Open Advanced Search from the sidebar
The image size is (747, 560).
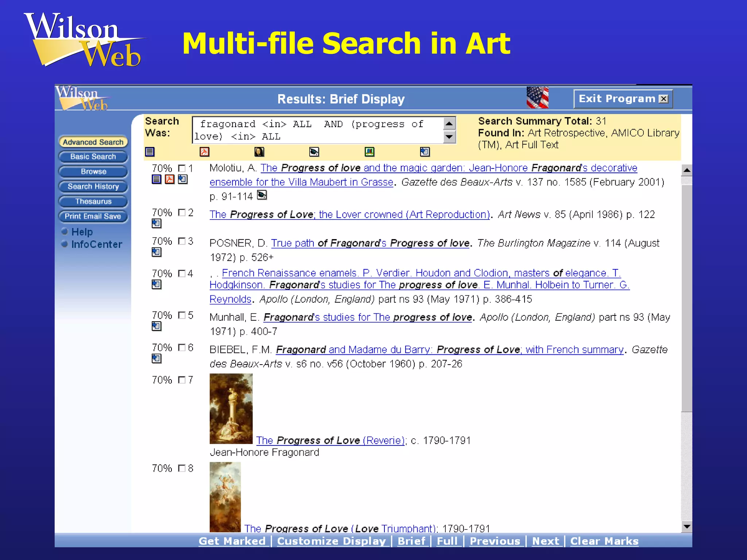93,142
